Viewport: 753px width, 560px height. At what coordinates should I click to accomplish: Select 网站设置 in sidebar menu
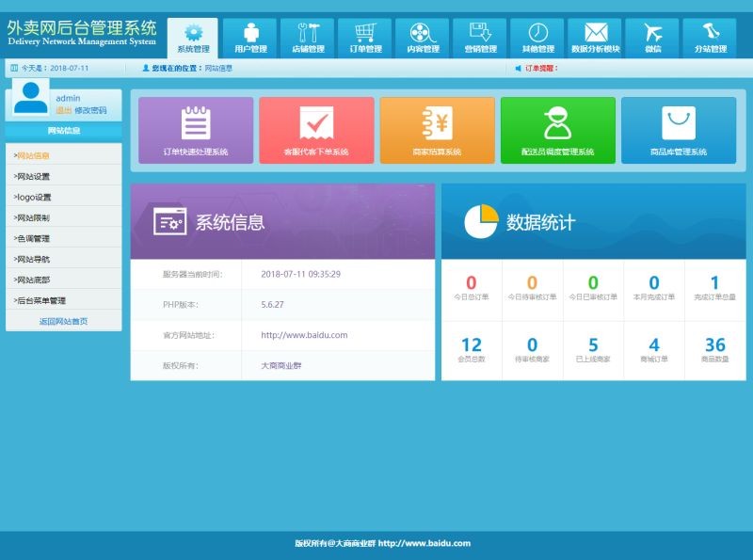tap(63, 176)
